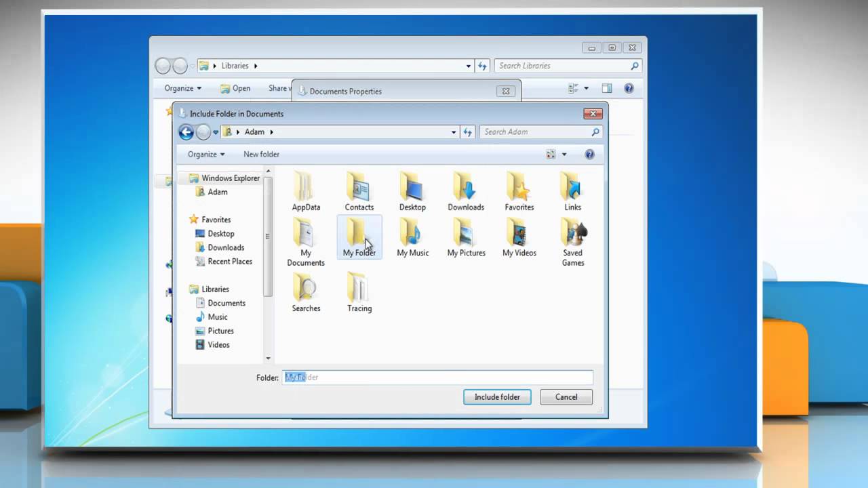The width and height of the screenshot is (868, 488).
Task: Refresh the Libraries window address bar
Action: [x=482, y=66]
